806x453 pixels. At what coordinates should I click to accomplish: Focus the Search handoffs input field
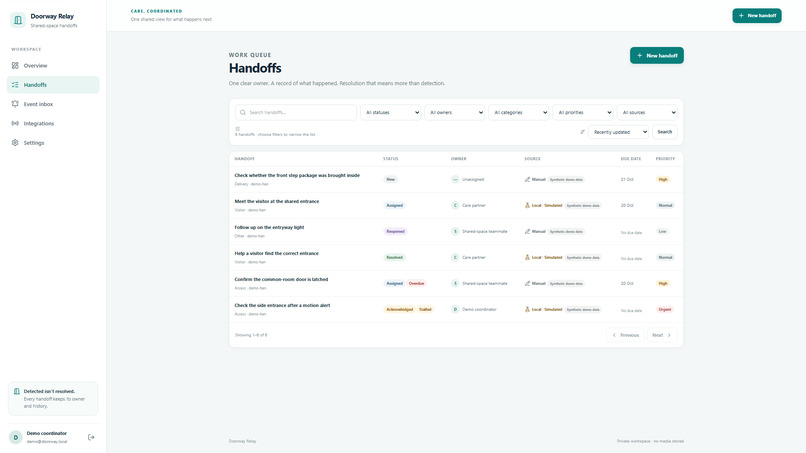pyautogui.click(x=296, y=112)
